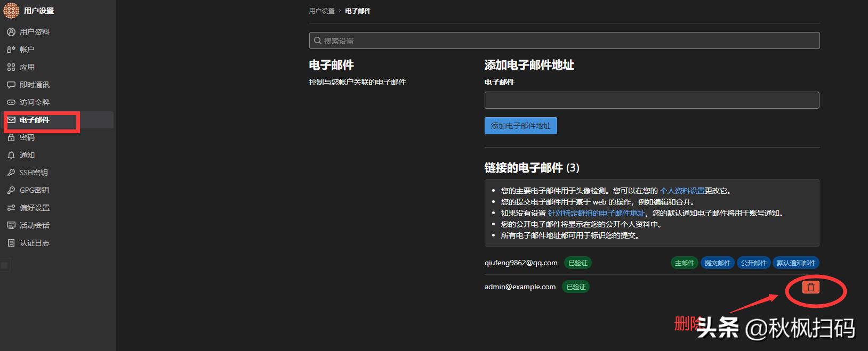Focus the 搜索设置 search field

point(564,40)
